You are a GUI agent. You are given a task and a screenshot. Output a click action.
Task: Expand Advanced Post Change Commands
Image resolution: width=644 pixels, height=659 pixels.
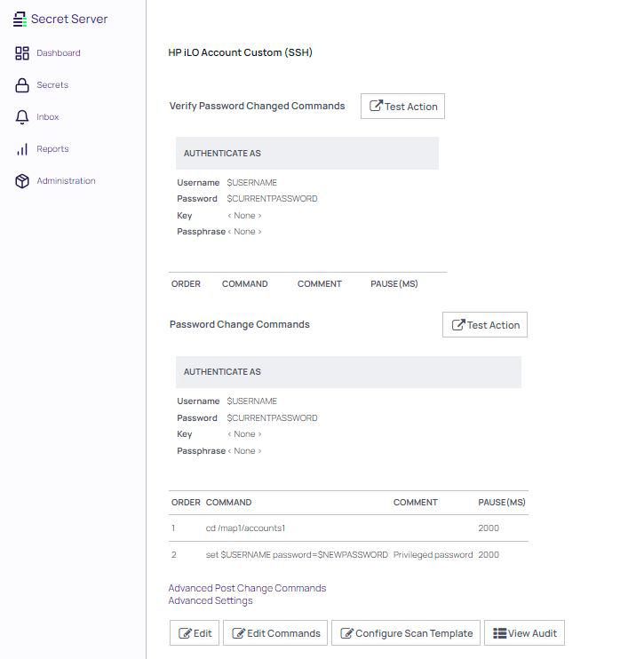pyautogui.click(x=247, y=588)
